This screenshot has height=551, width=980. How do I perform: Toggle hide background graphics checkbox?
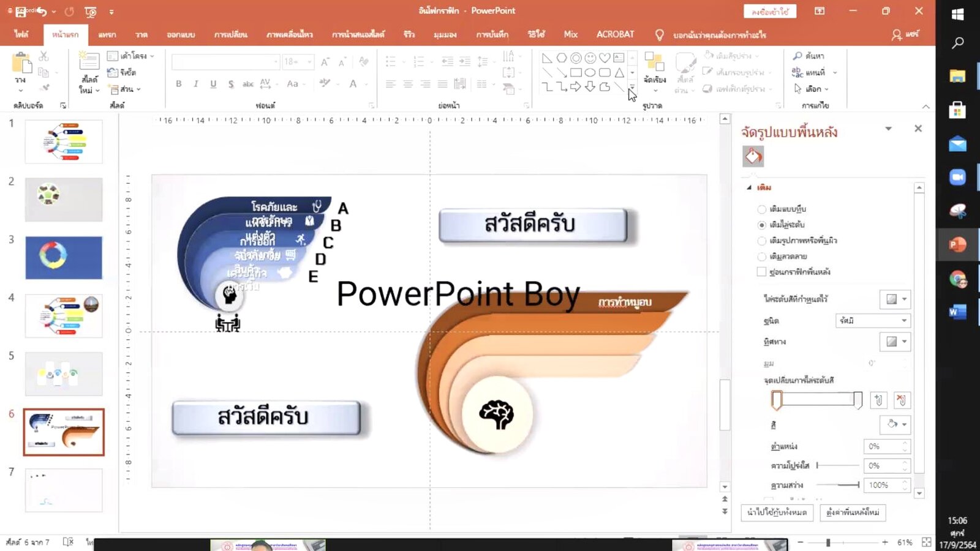coord(762,272)
